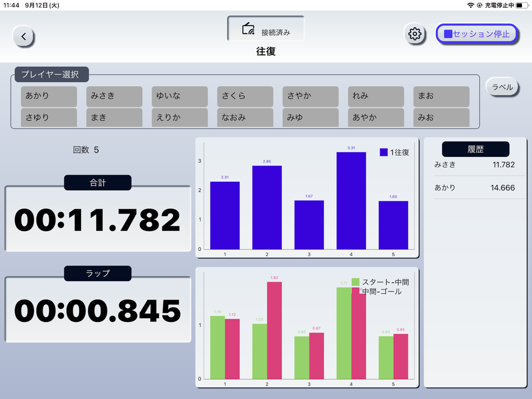Select player ゆいな

(x=180, y=96)
